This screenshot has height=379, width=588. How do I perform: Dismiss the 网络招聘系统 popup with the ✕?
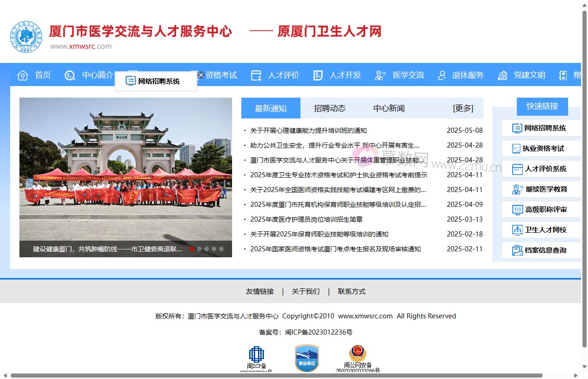[x=200, y=75]
